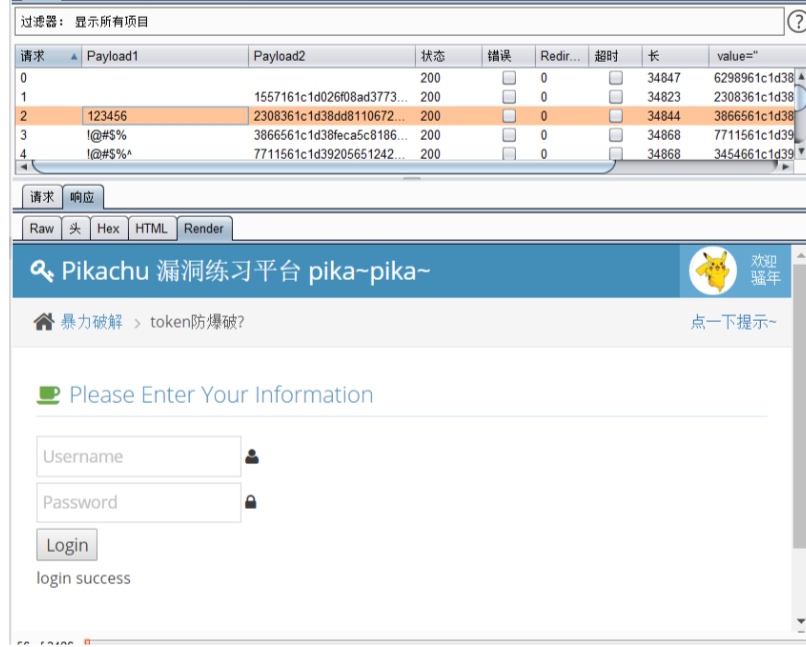Select the length value 34823
This screenshot has height=647, width=806.
point(664,97)
